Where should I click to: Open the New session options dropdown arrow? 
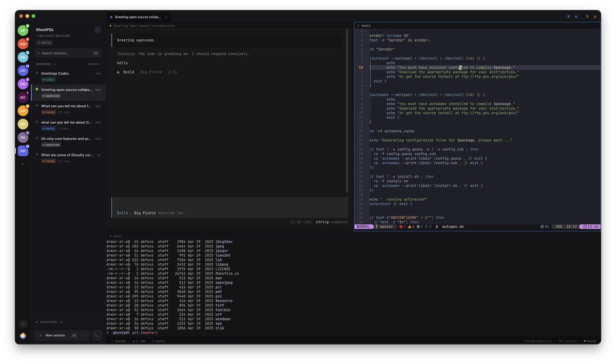(x=85, y=335)
